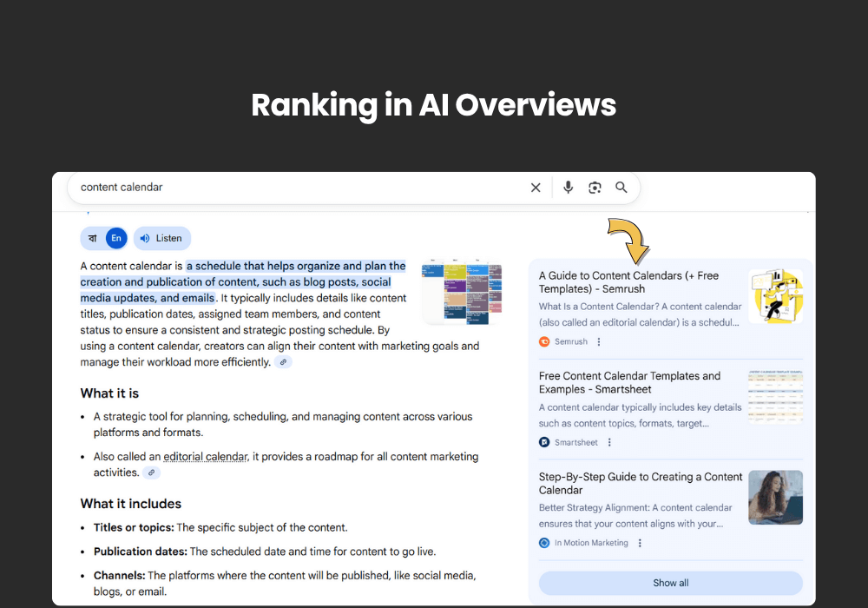Toggle Listen audio playback
868x608 pixels.
tap(161, 238)
